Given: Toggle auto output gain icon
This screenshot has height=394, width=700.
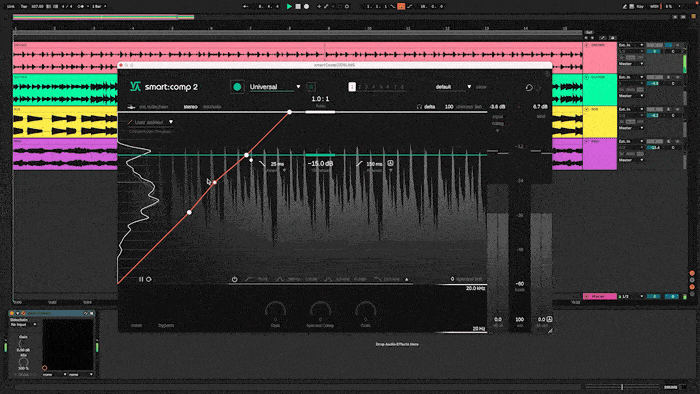Looking at the screenshot, I should (550, 319).
